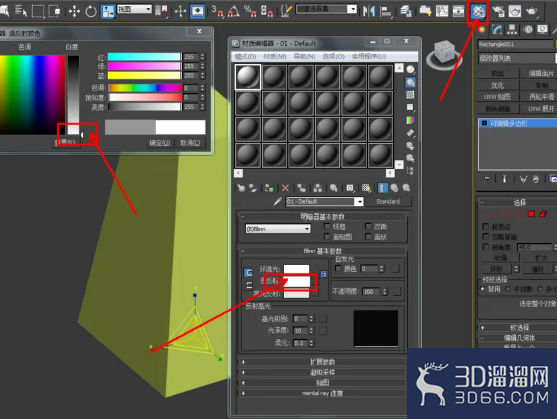Select the 子对象 preview selection radio
This screenshot has width=557, height=419.
(508, 289)
